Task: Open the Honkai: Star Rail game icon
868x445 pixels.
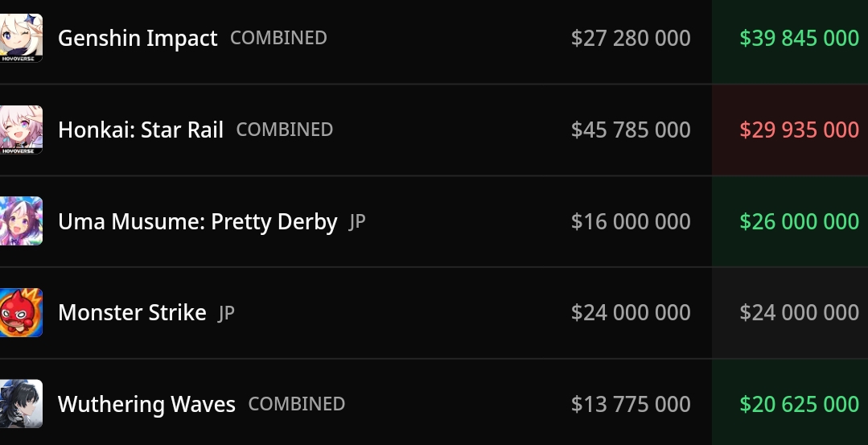Action: [21, 130]
